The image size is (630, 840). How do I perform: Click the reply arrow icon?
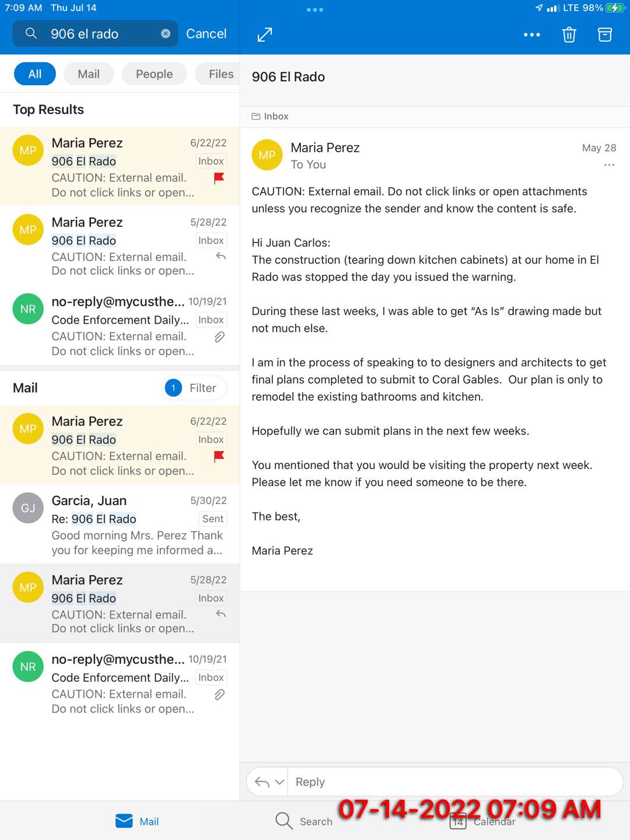[x=262, y=782]
